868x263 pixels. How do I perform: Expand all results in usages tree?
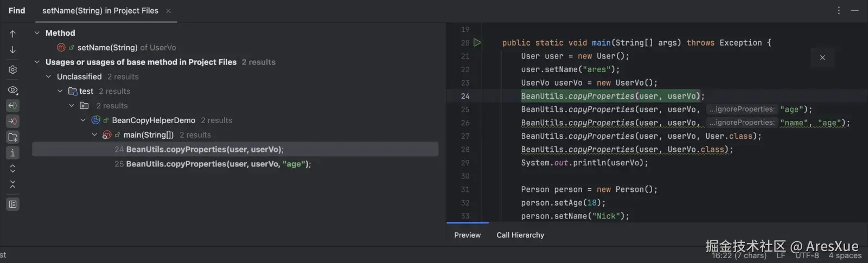pyautogui.click(x=13, y=169)
